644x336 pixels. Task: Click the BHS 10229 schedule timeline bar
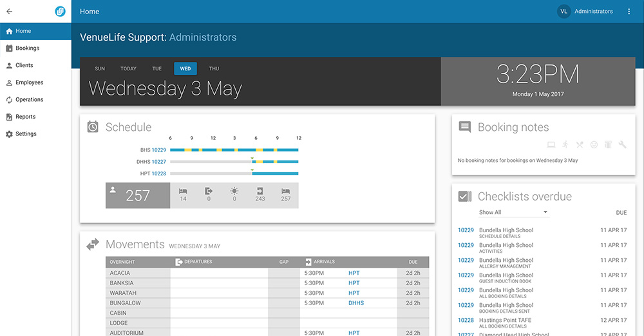point(234,150)
